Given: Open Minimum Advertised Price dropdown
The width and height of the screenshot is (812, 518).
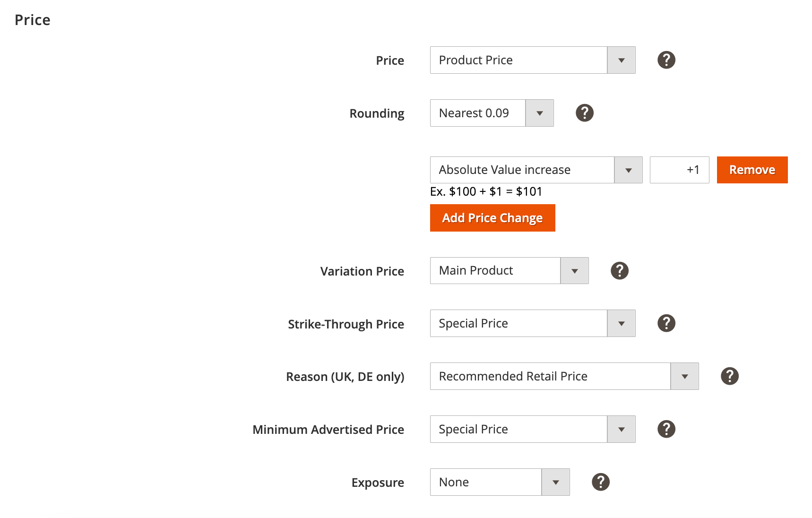Looking at the screenshot, I should (532, 429).
